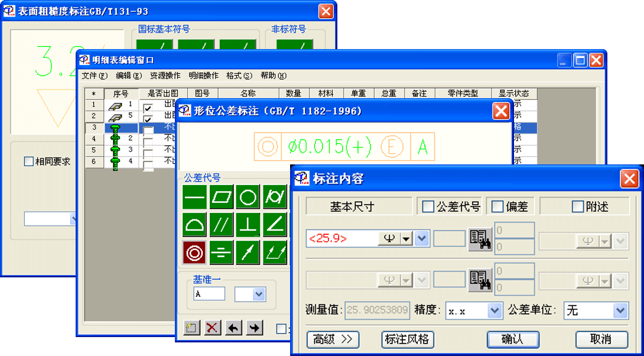644x356 pixels.
Task: Select the total runout double-arrow symbol
Action: click(275, 253)
